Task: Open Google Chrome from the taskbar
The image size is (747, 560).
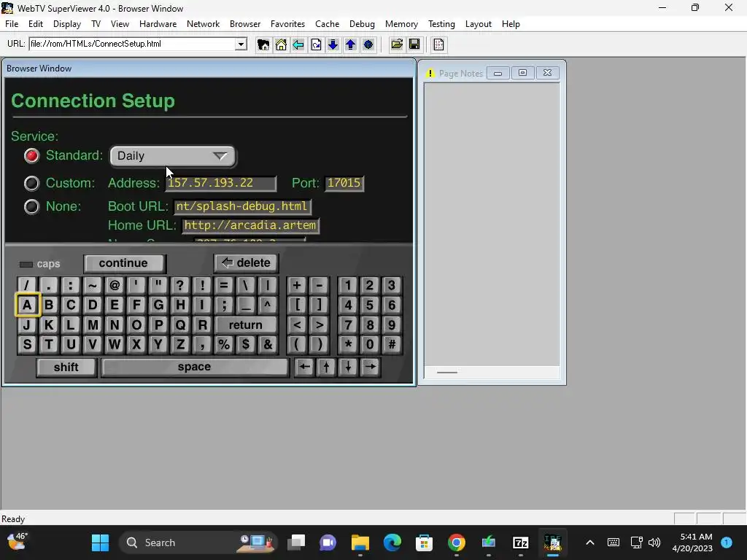Action: (x=456, y=542)
